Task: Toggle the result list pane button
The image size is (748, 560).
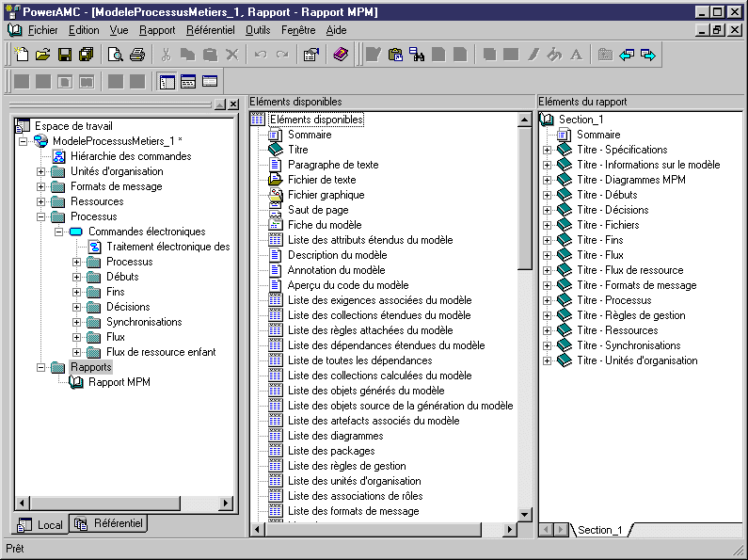Action: click(210, 82)
